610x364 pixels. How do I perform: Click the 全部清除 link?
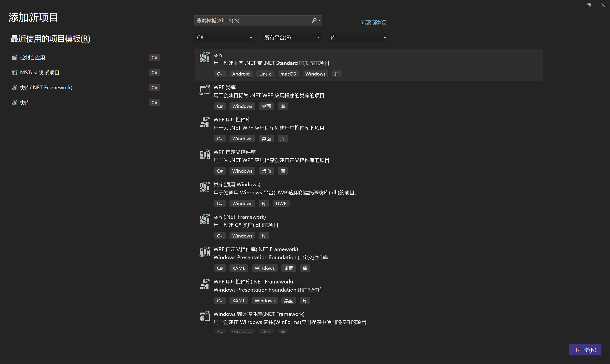coord(373,22)
